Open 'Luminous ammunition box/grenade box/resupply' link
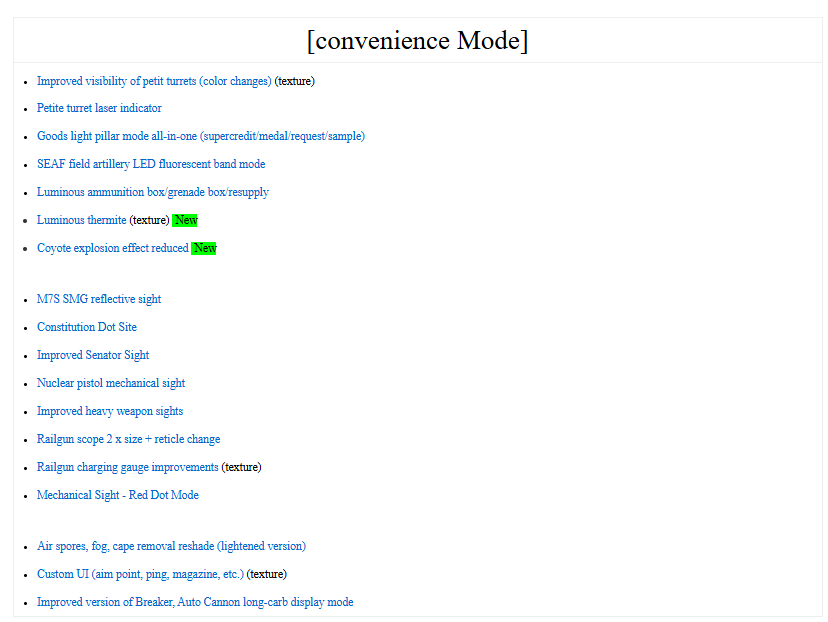The image size is (828, 622). click(153, 192)
